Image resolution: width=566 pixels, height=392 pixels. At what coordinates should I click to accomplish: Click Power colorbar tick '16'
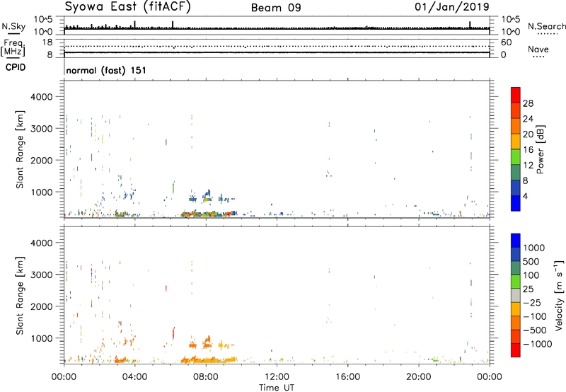(x=528, y=150)
